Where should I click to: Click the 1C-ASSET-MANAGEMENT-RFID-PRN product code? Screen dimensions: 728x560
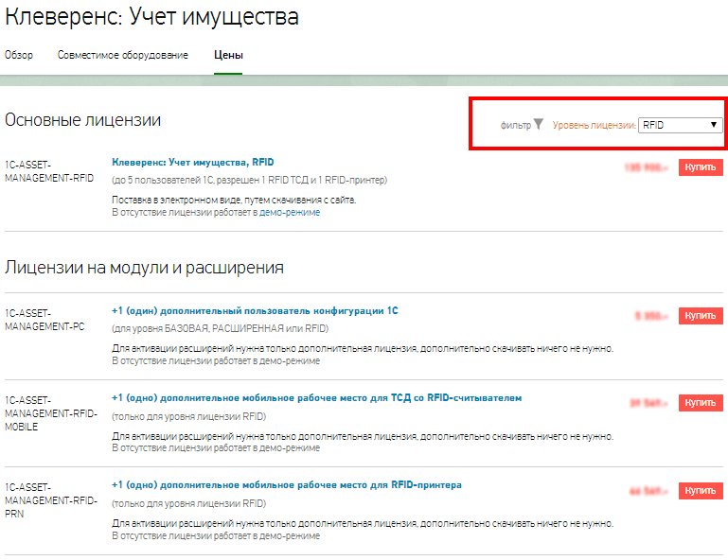51,500
